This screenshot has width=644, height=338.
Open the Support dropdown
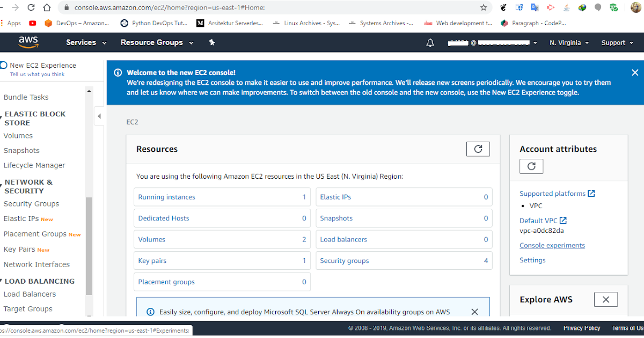[x=615, y=42]
